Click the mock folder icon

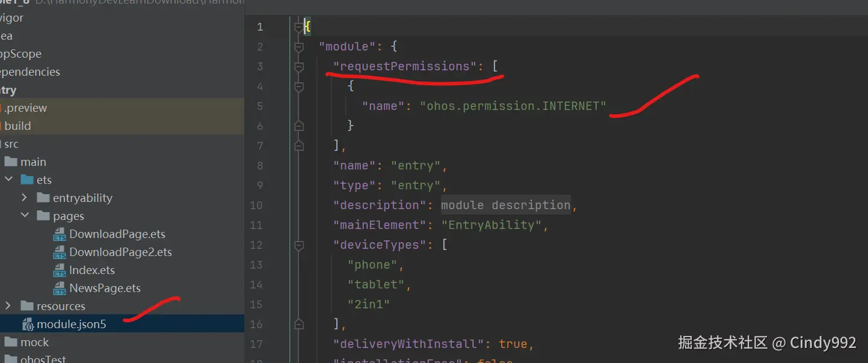(11, 342)
